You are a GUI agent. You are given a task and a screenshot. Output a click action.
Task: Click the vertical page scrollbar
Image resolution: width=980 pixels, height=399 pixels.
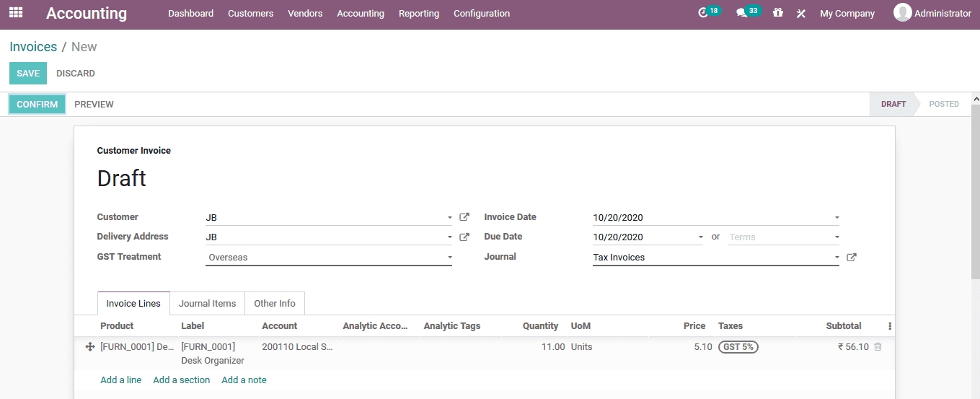(x=975, y=216)
